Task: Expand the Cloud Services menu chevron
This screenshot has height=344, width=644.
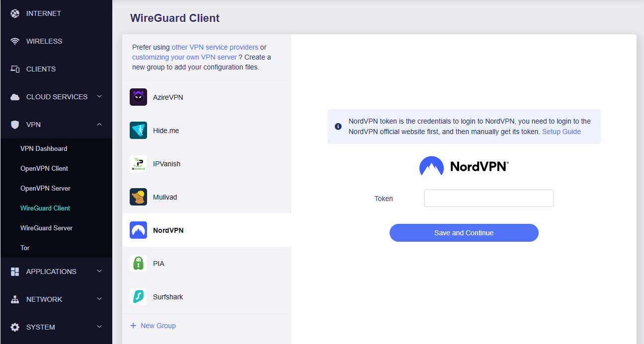Action: (x=99, y=96)
